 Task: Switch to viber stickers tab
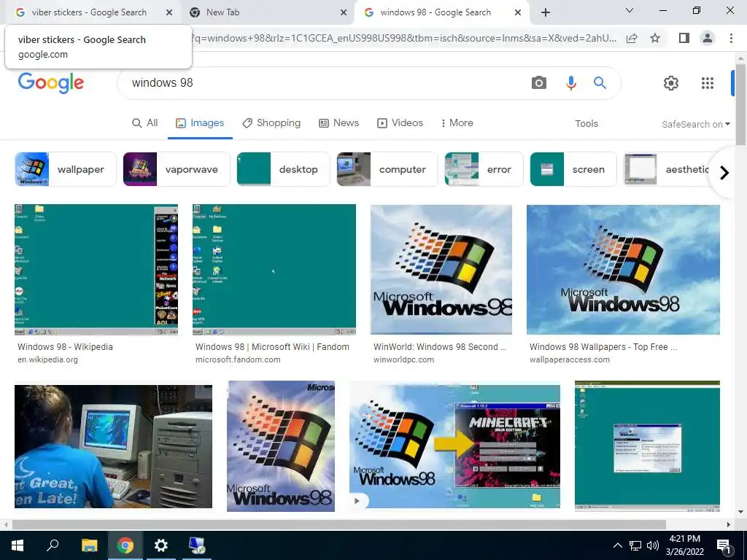pos(89,12)
